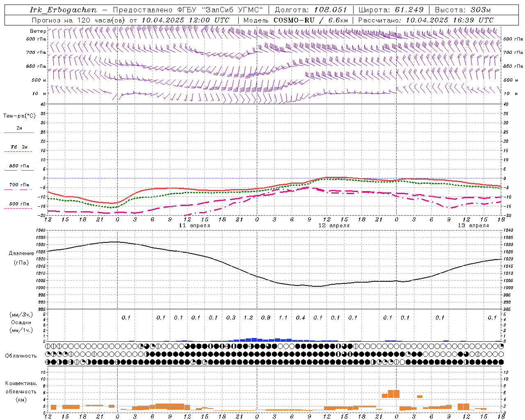Click the station name Irk_Erbogachen
The height and width of the screenshot is (420, 525).
pos(63,10)
